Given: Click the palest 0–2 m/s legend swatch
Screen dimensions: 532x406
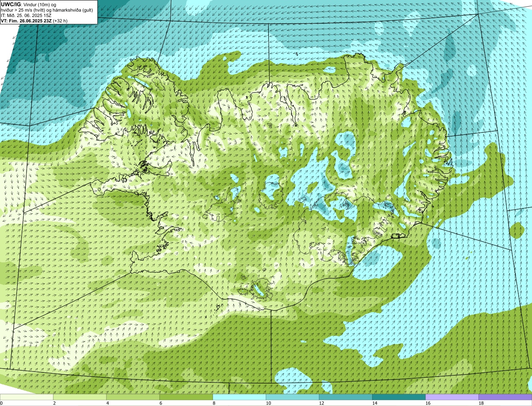Looking at the screenshot, I should [27, 397].
